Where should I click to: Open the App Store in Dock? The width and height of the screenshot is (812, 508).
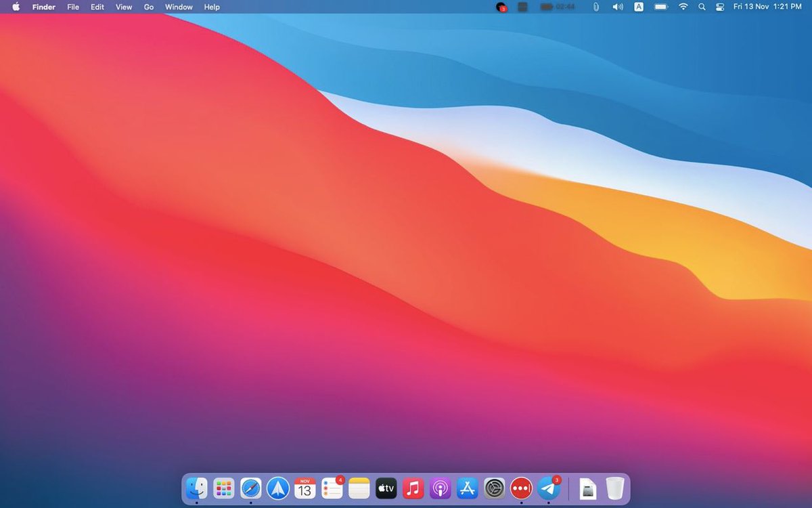point(468,488)
